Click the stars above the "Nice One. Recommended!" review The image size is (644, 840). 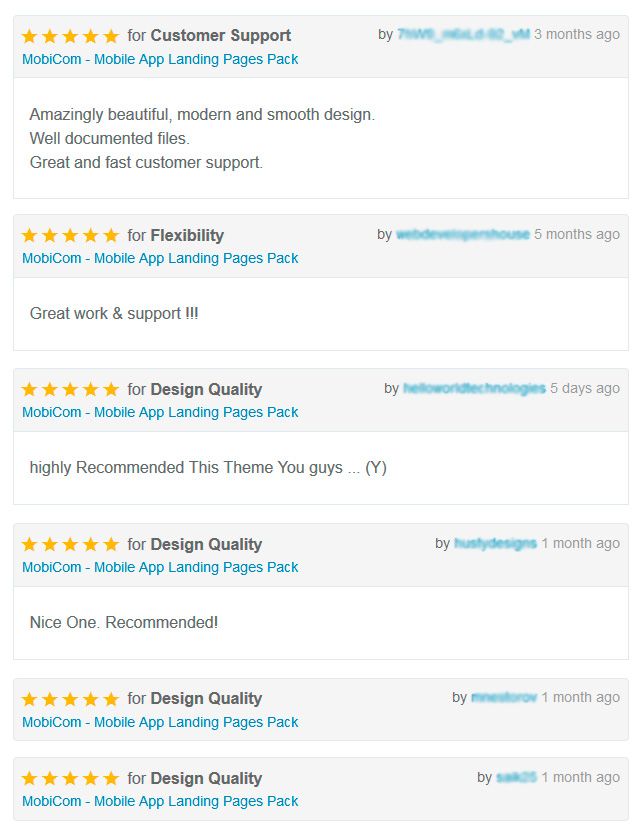pos(70,545)
